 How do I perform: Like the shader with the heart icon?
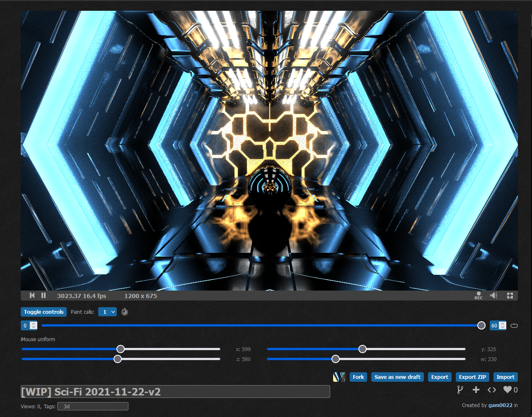[x=508, y=390]
